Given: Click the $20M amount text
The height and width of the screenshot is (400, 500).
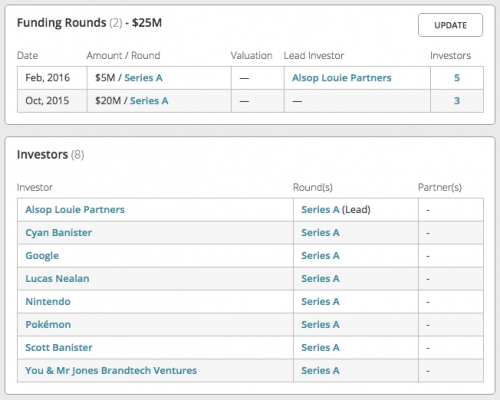Looking at the screenshot, I should click(108, 101).
